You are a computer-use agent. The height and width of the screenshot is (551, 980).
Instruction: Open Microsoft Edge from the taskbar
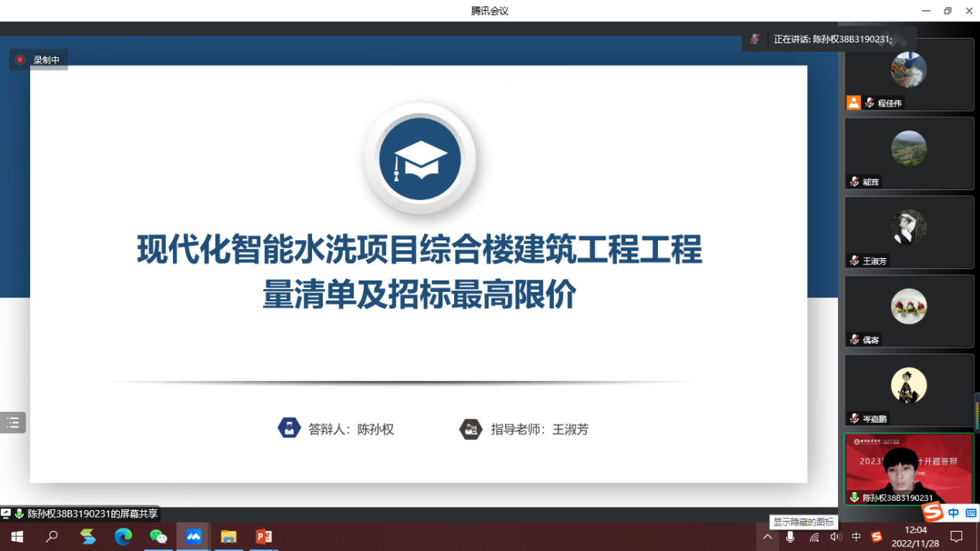tap(123, 536)
